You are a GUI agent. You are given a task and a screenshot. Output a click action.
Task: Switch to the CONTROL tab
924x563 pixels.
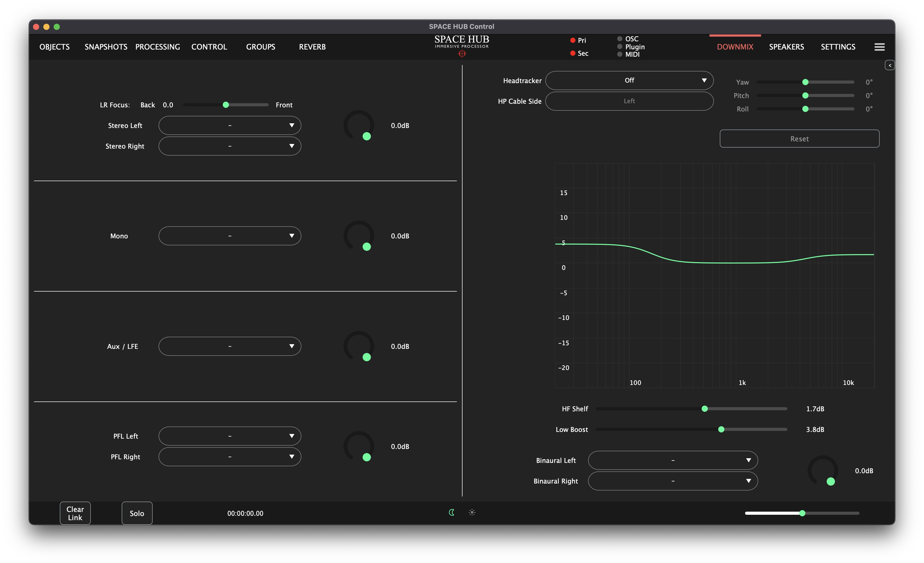[209, 47]
